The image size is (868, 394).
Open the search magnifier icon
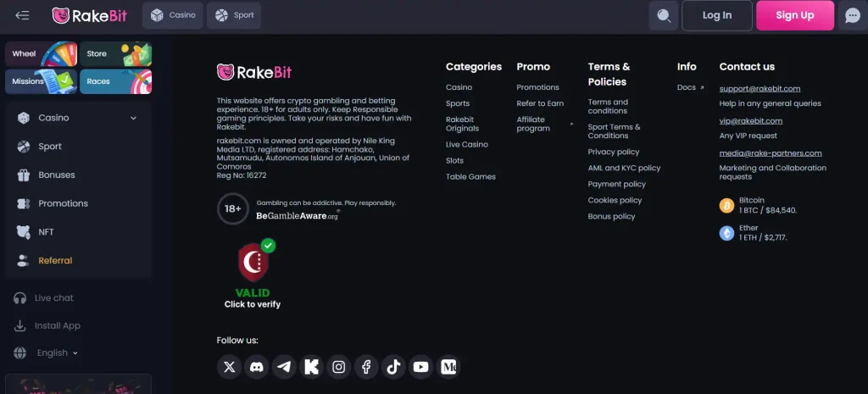pyautogui.click(x=663, y=15)
